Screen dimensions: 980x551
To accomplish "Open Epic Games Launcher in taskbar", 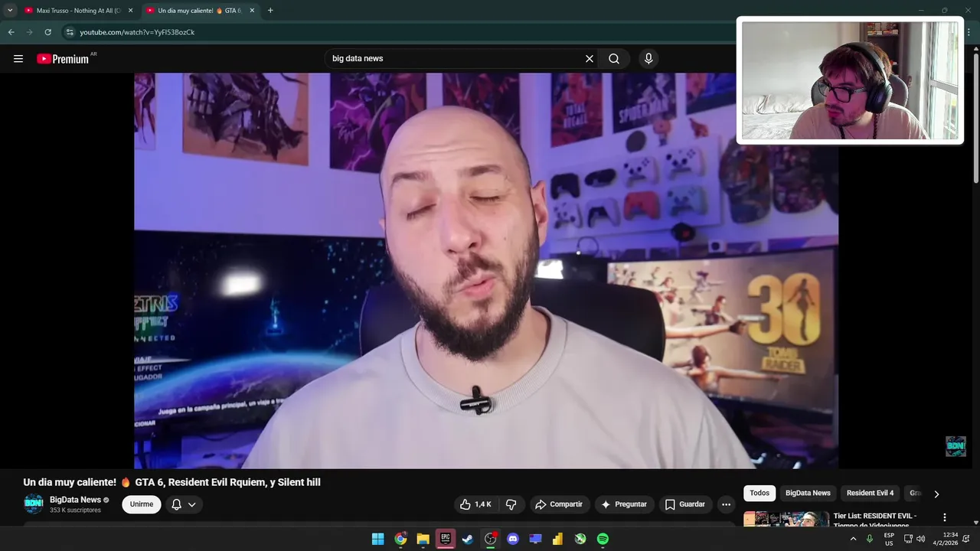I will tap(446, 539).
